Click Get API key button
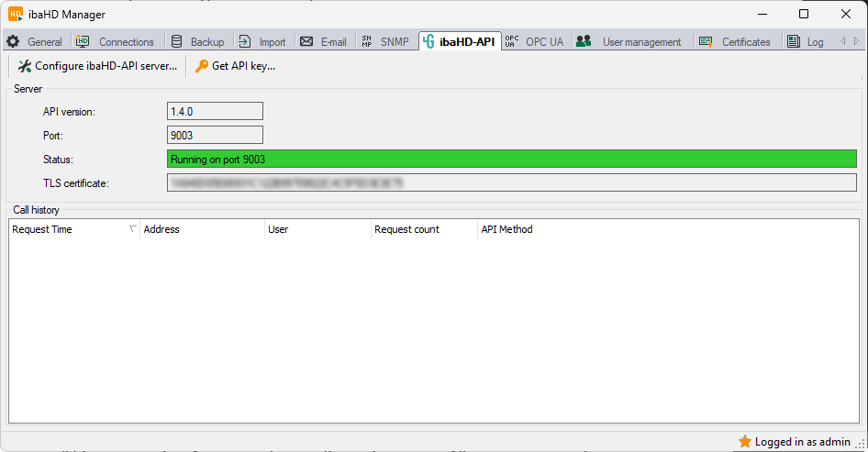The width and height of the screenshot is (868, 452). [x=235, y=66]
